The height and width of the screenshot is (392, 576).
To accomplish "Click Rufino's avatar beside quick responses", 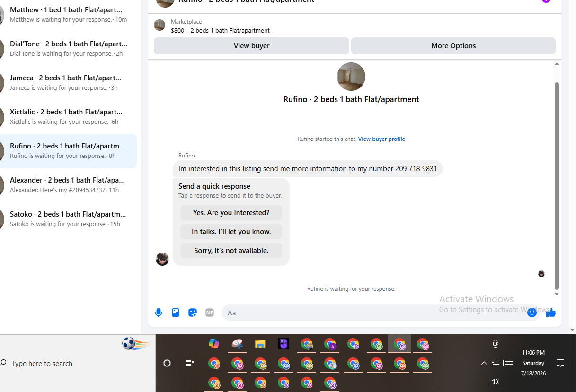I will (162, 259).
